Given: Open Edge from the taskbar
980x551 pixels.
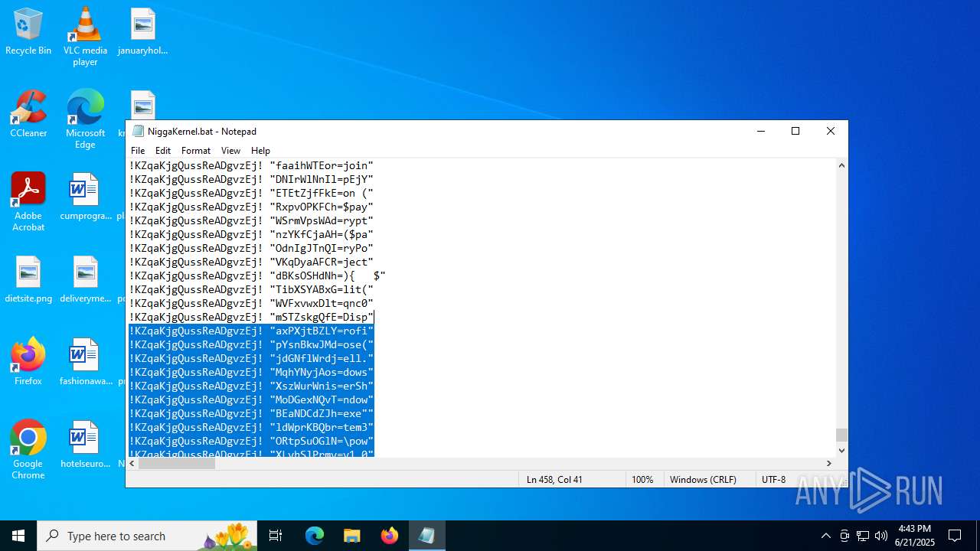Looking at the screenshot, I should tap(315, 536).
